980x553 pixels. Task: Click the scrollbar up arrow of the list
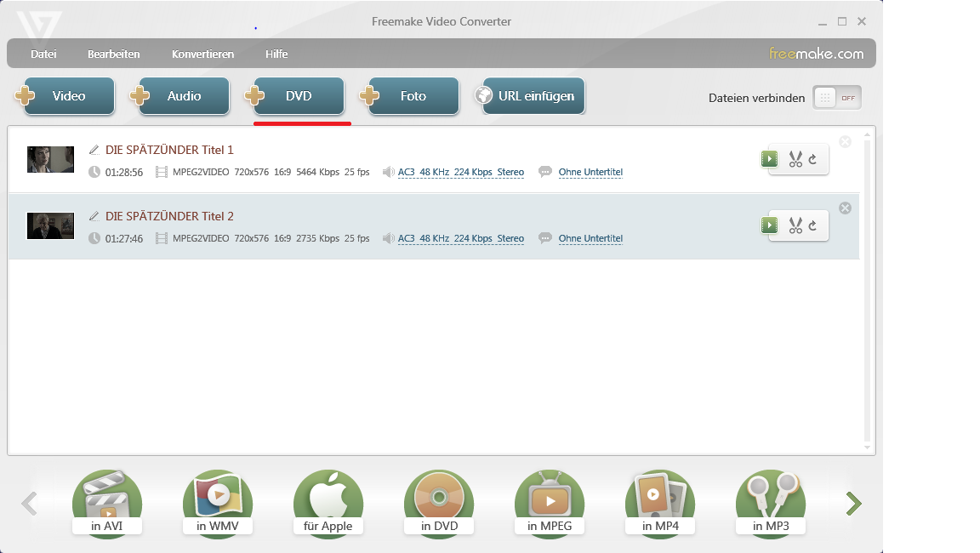coord(867,134)
